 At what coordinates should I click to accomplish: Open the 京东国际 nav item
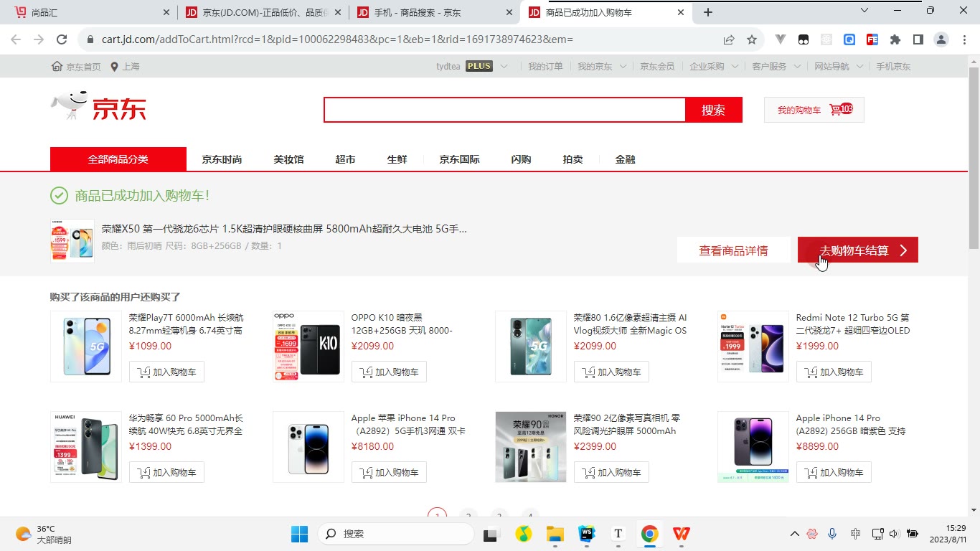pos(459,159)
